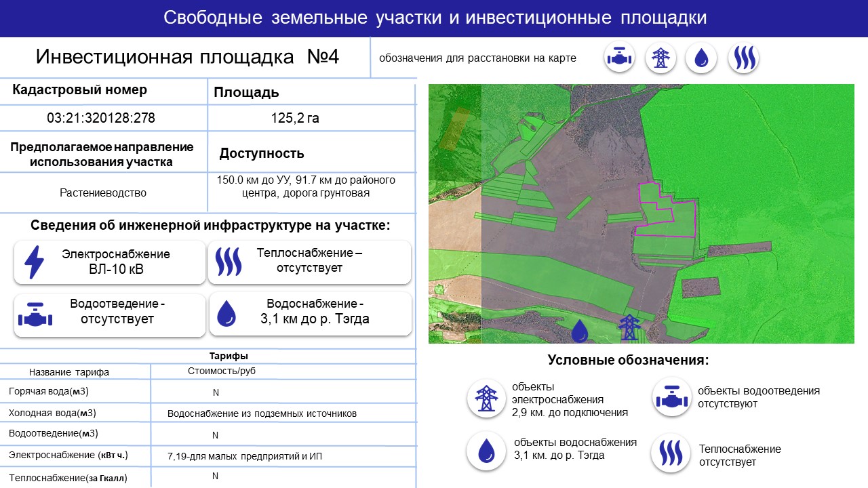Click the heat waves icon in Условные обозначения
Screen dimensions: 868x488
tap(671, 453)
